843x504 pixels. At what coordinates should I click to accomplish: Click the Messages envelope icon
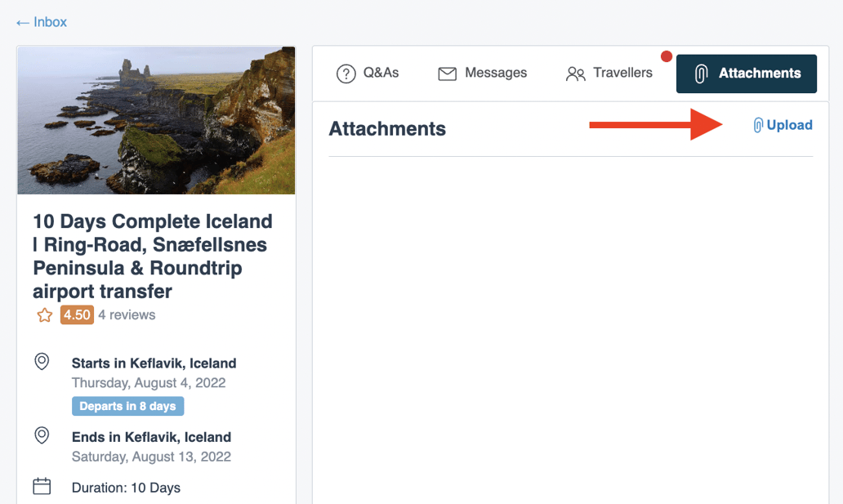pos(447,74)
